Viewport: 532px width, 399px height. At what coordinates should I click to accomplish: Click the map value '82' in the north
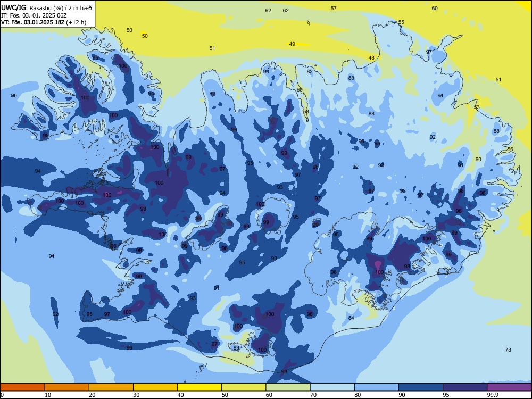(310, 72)
